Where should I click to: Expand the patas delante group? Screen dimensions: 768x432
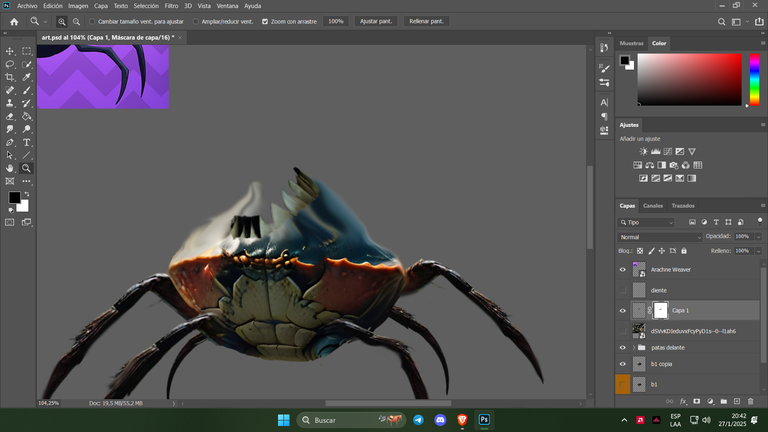pos(634,348)
